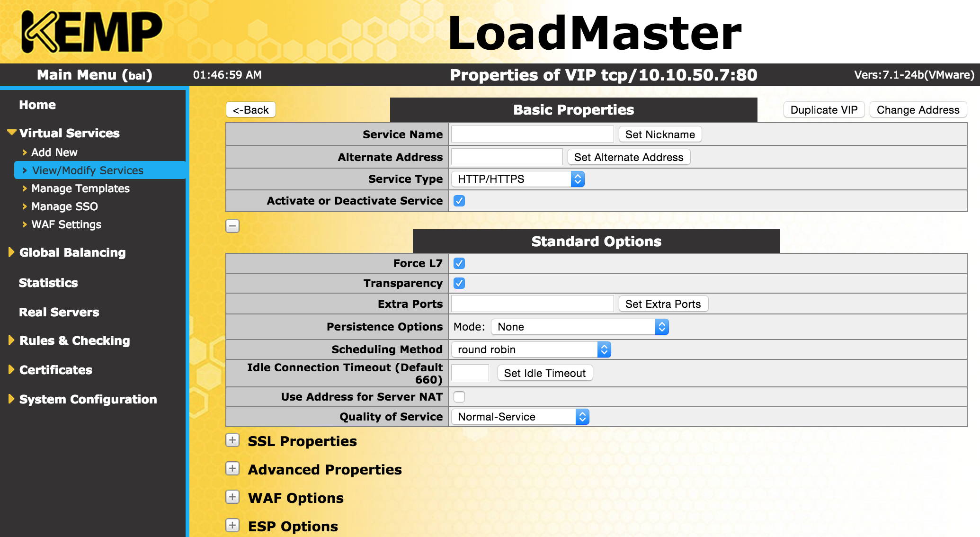
Task: Expand System Configuration menu section
Action: (88, 399)
